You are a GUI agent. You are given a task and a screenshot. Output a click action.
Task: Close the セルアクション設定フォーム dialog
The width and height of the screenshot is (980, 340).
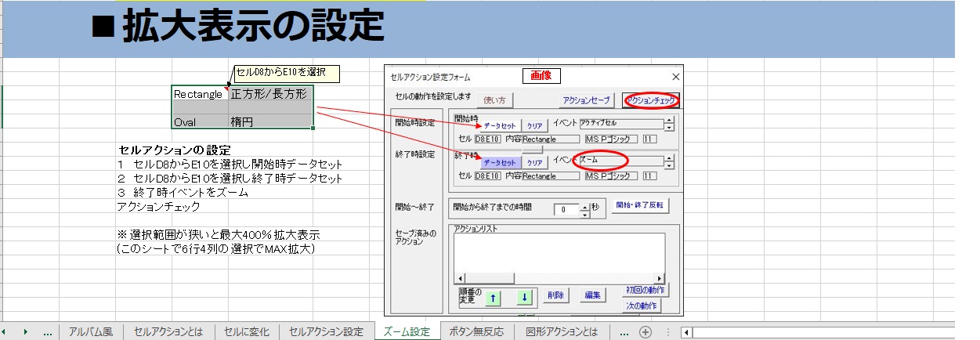pyautogui.click(x=676, y=76)
